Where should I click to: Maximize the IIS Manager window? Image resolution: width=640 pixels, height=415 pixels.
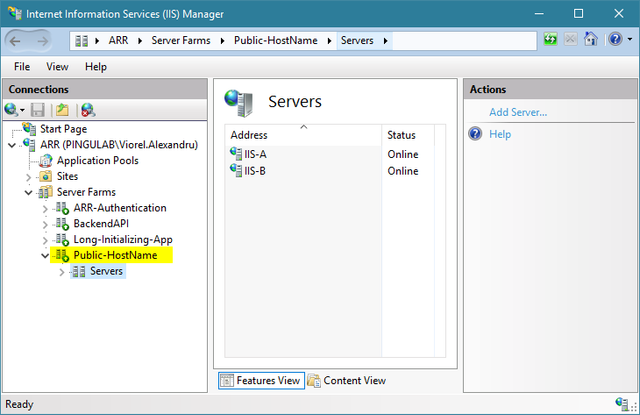578,13
